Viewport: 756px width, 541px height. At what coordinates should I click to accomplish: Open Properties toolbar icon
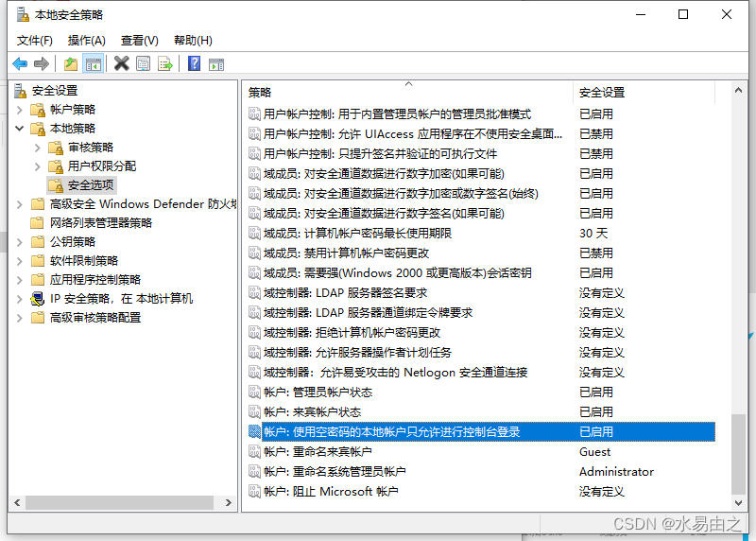pyautogui.click(x=144, y=63)
